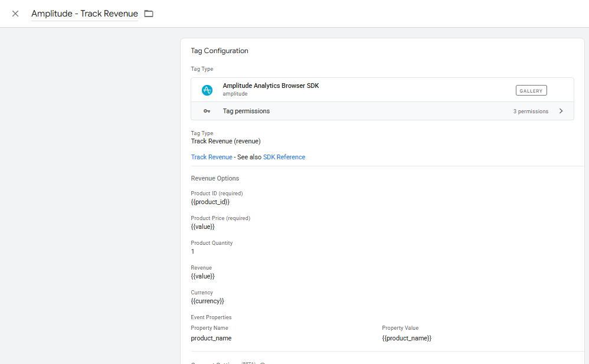
Task: Click the folder icon beside the tag name
Action: coord(149,14)
